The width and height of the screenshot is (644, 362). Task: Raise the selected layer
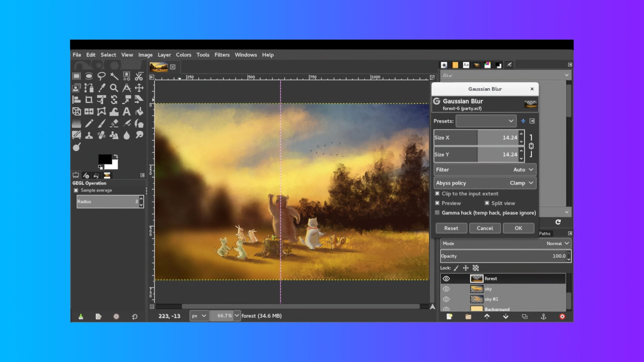coord(487,316)
